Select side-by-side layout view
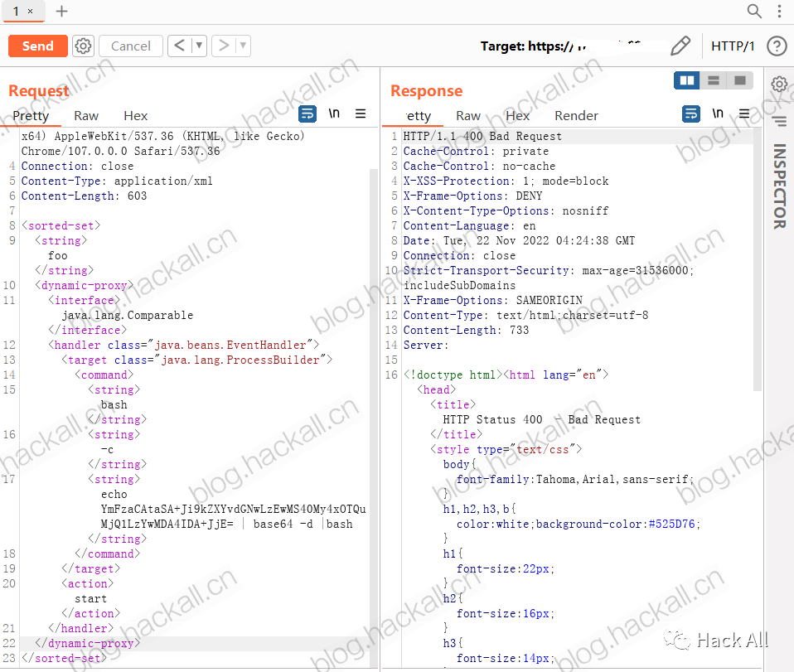This screenshot has height=672, width=794. (x=687, y=80)
